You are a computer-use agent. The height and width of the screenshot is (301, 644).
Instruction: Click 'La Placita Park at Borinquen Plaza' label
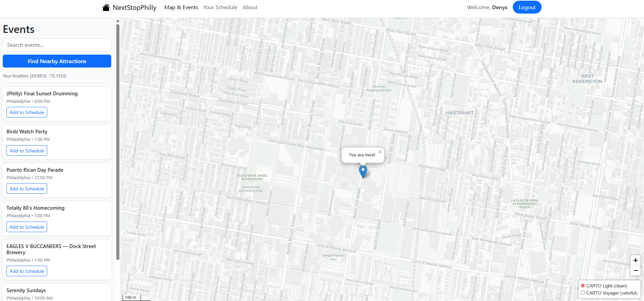[524, 204]
